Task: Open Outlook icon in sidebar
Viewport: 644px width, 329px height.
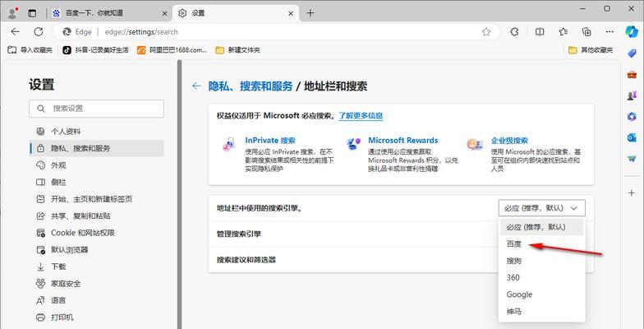Action: [632, 138]
